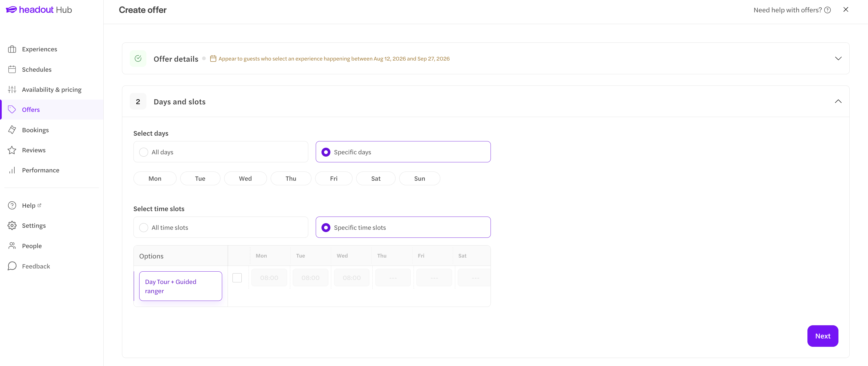Collapse the Days and slots section chevron

click(838, 101)
